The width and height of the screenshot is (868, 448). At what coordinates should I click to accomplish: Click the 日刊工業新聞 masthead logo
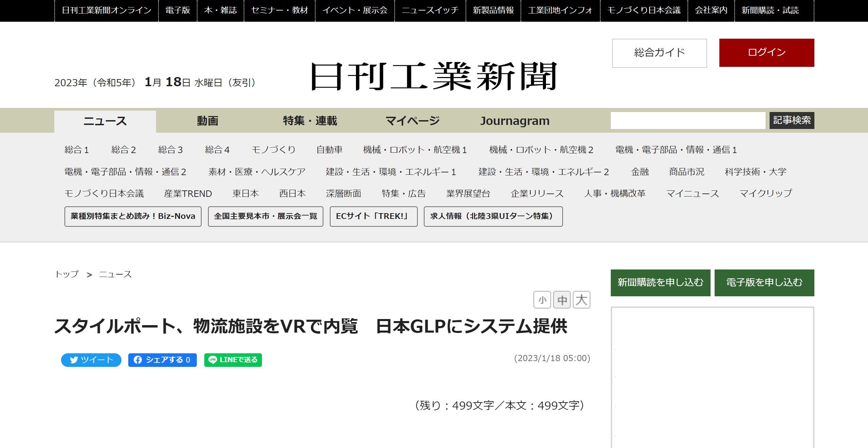[x=434, y=76]
